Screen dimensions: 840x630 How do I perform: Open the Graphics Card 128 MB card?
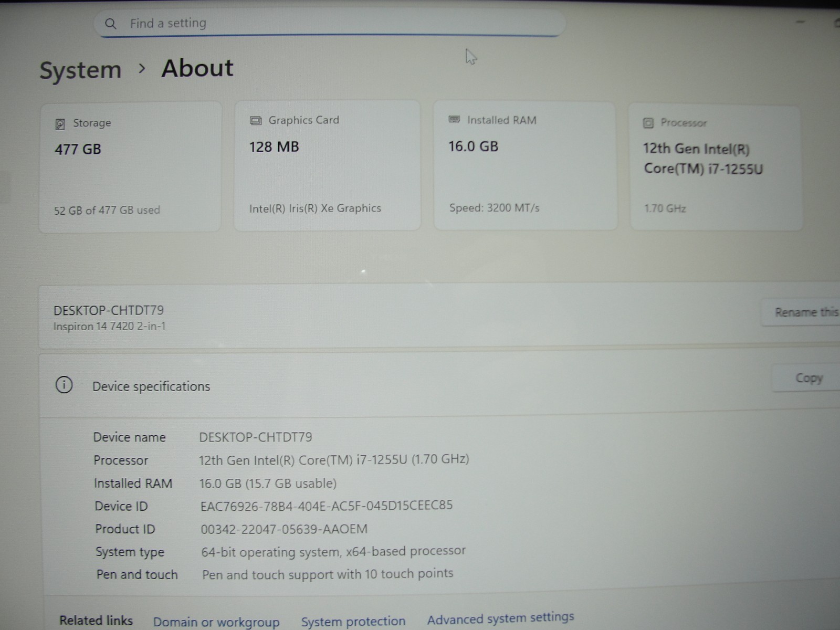[x=327, y=165]
